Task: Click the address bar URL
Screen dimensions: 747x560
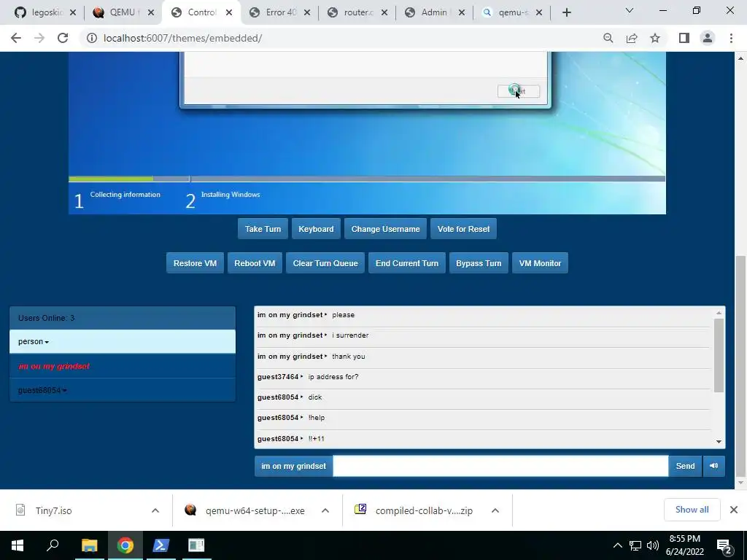Action: (182, 38)
